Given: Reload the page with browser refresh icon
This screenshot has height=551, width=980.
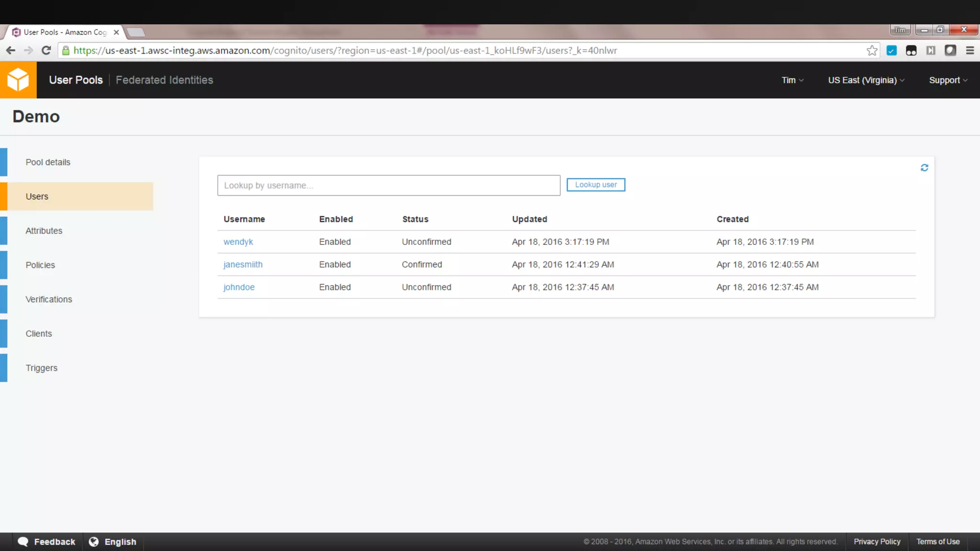Looking at the screenshot, I should (46, 51).
